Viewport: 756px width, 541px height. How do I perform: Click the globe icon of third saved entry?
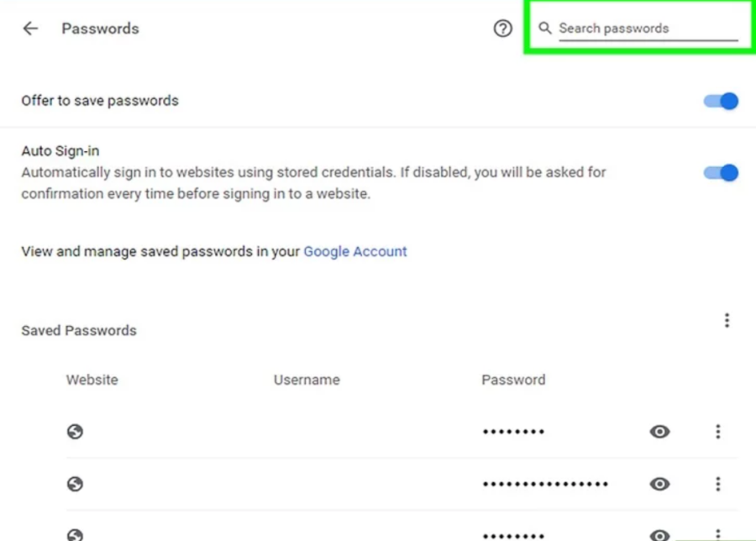click(75, 534)
